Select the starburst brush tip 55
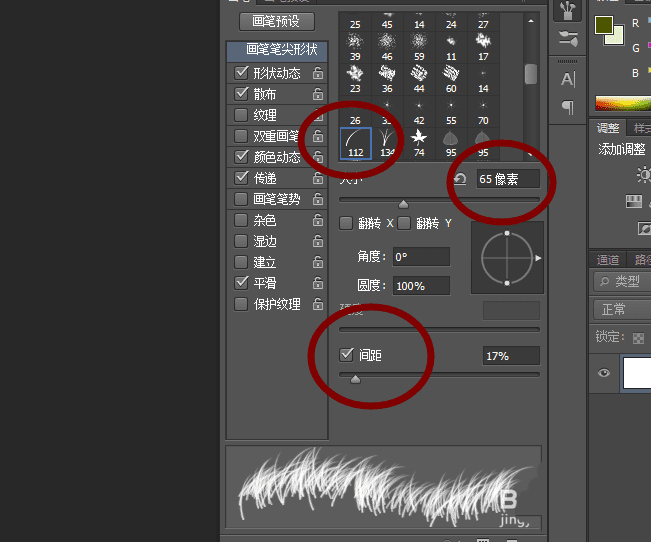Viewport: 651px width, 542px height. [x=451, y=111]
